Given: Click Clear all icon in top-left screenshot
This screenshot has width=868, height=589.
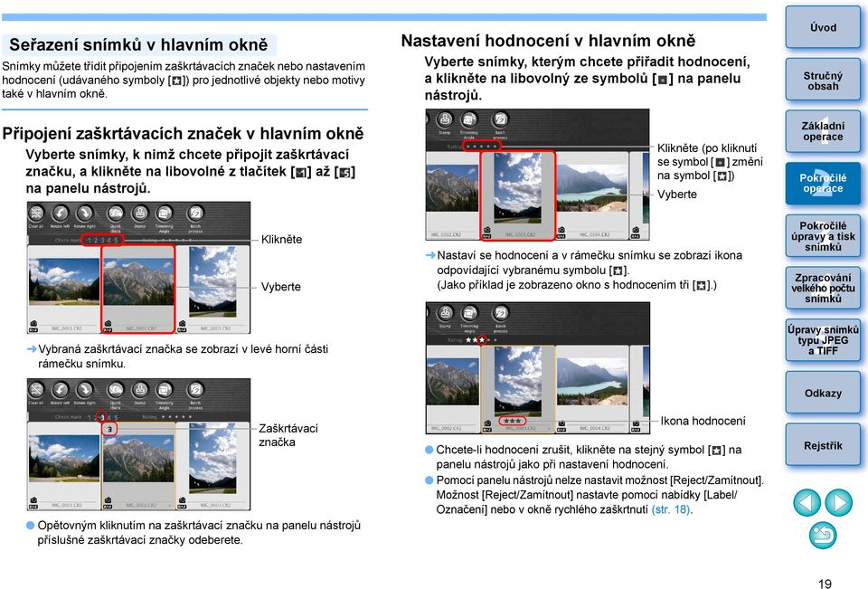Looking at the screenshot, I should click(36, 214).
